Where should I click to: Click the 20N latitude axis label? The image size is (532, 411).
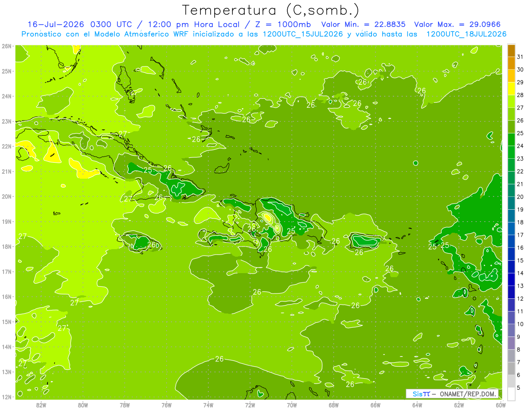[x=6, y=196]
